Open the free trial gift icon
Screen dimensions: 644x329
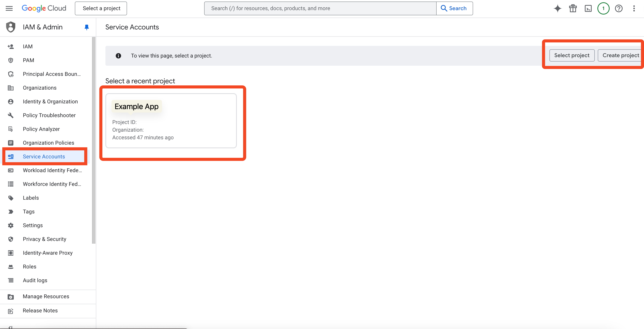[x=573, y=8]
